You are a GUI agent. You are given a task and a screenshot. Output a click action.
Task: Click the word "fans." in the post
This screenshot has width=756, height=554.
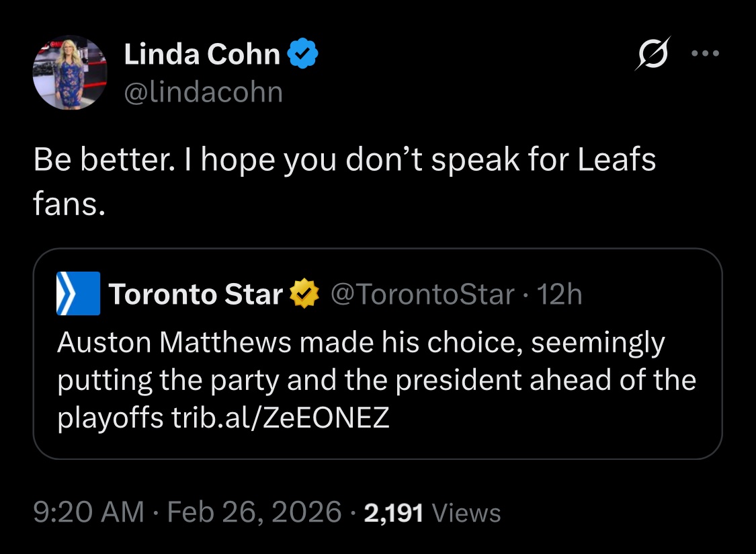(x=69, y=204)
